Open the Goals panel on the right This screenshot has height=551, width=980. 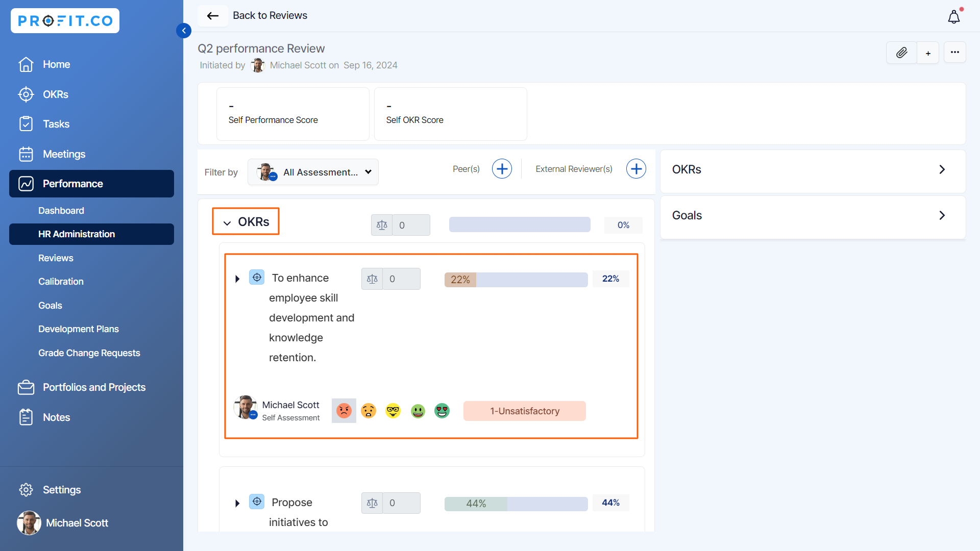(x=812, y=215)
